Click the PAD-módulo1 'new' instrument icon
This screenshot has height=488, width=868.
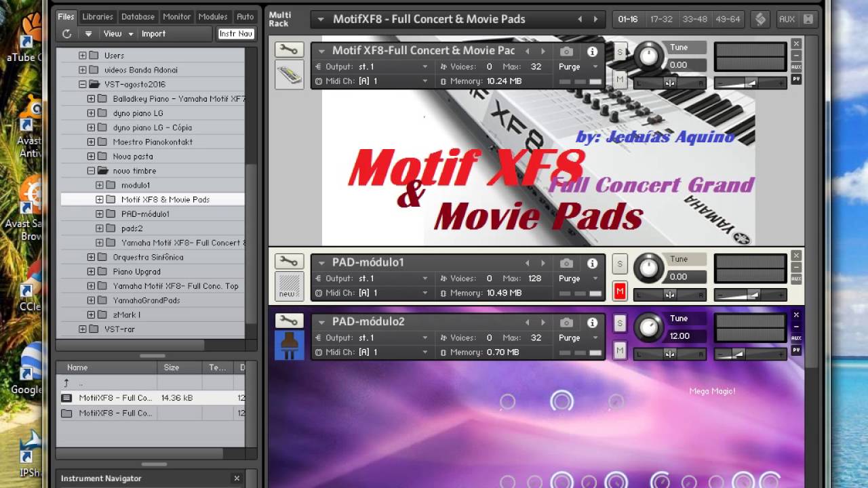coord(289,285)
